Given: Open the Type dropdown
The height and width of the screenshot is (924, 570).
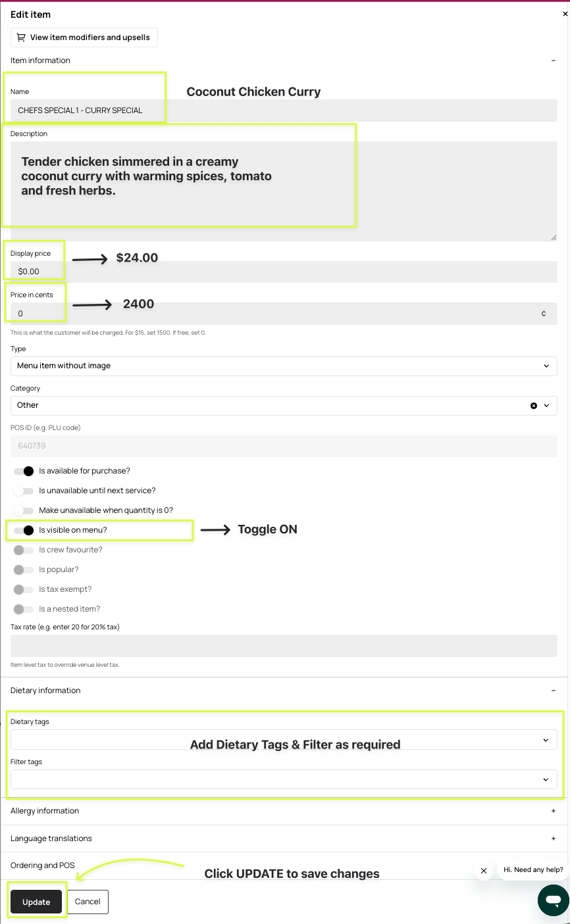Looking at the screenshot, I should [284, 366].
